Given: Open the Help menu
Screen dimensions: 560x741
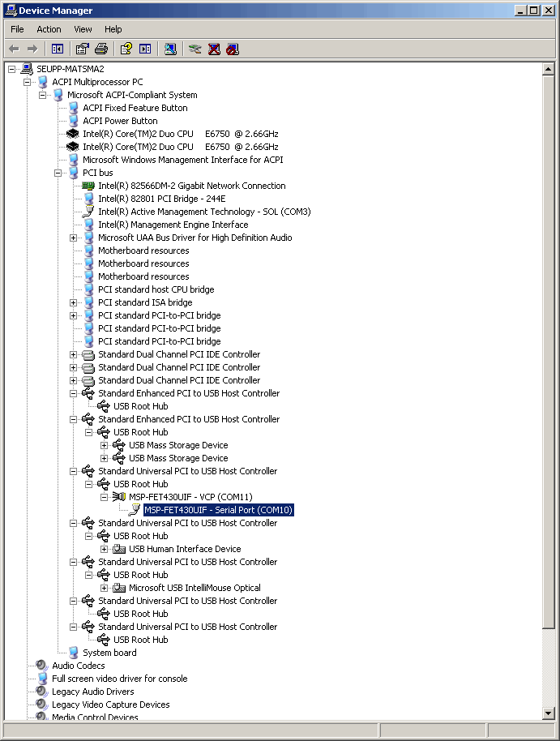Looking at the screenshot, I should click(113, 29).
